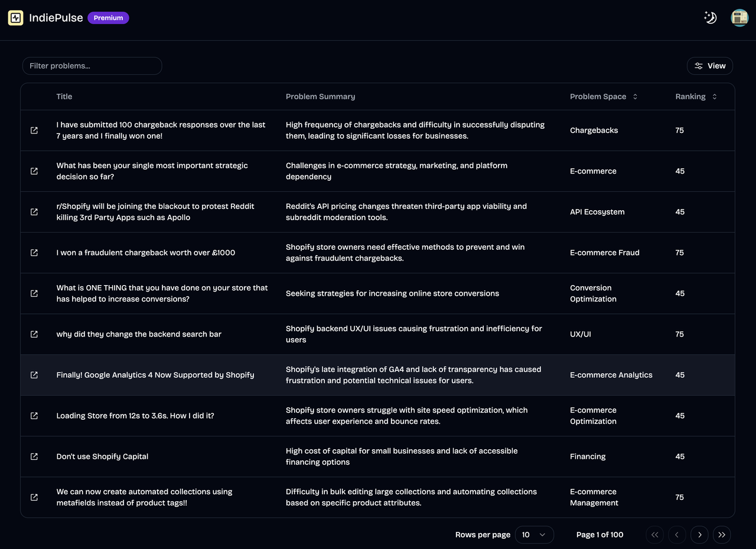Image resolution: width=756 pixels, height=549 pixels.
Task: Click the 'E-commerce Optimization' cell
Action: point(593,416)
